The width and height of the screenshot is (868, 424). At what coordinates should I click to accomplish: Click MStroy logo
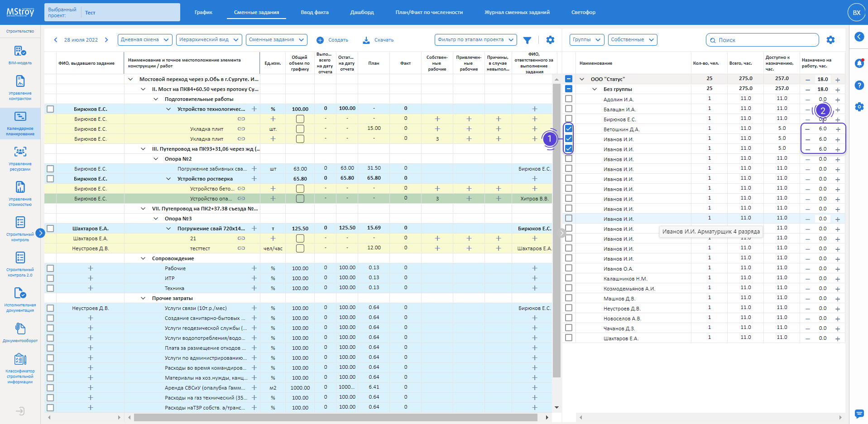pyautogui.click(x=20, y=12)
